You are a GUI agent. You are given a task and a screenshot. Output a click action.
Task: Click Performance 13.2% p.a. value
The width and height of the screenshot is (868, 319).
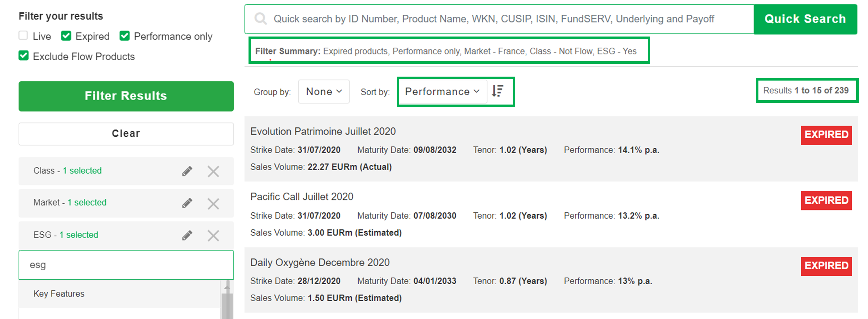point(638,216)
